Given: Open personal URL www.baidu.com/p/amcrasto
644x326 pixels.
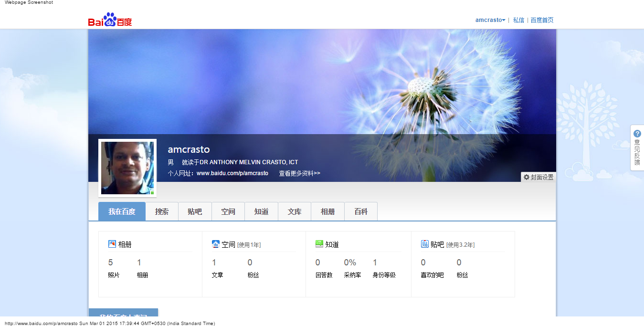Looking at the screenshot, I should (x=232, y=173).
